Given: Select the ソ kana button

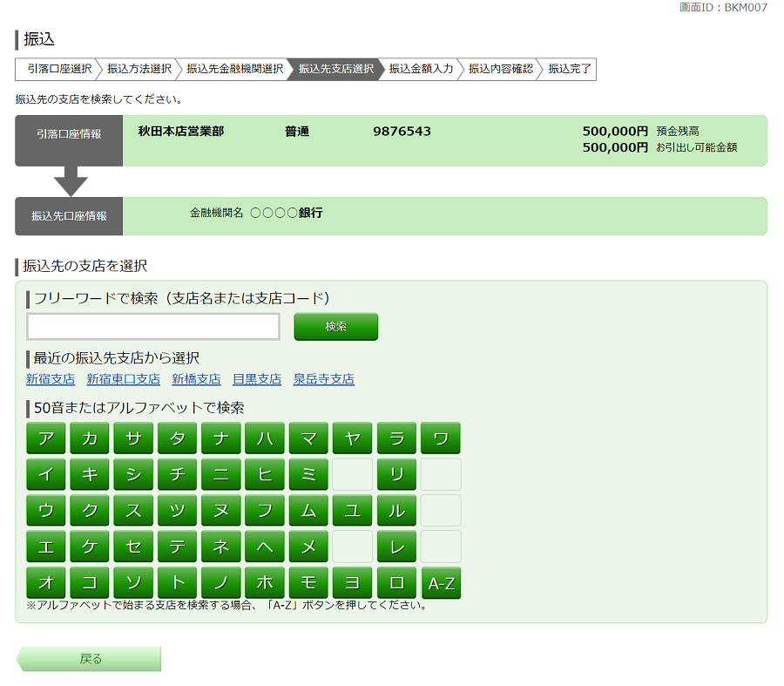Looking at the screenshot, I should click(133, 582).
